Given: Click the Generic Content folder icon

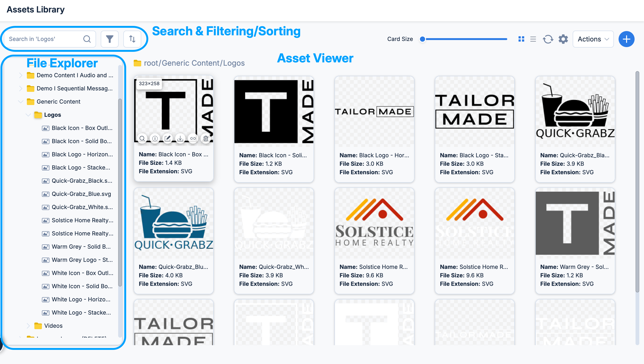Looking at the screenshot, I should click(31, 101).
